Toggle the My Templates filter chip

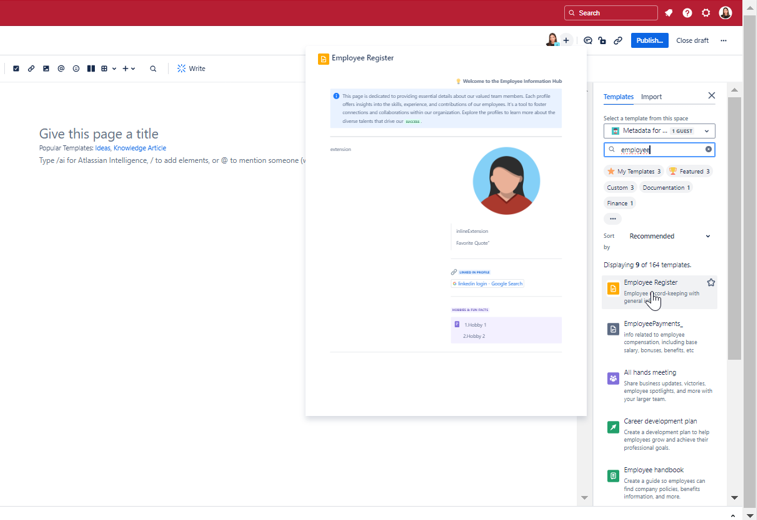click(x=633, y=171)
